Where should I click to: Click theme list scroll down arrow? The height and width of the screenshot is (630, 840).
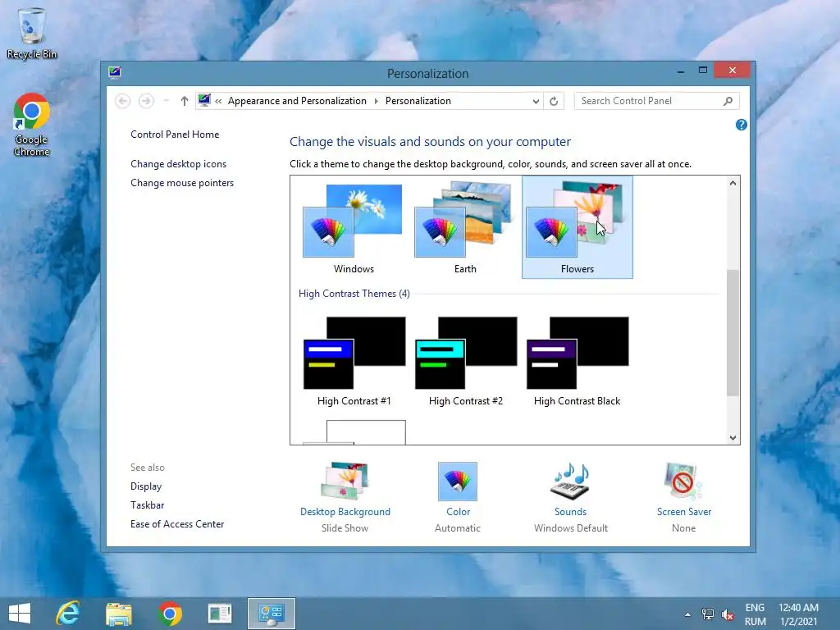(x=733, y=438)
